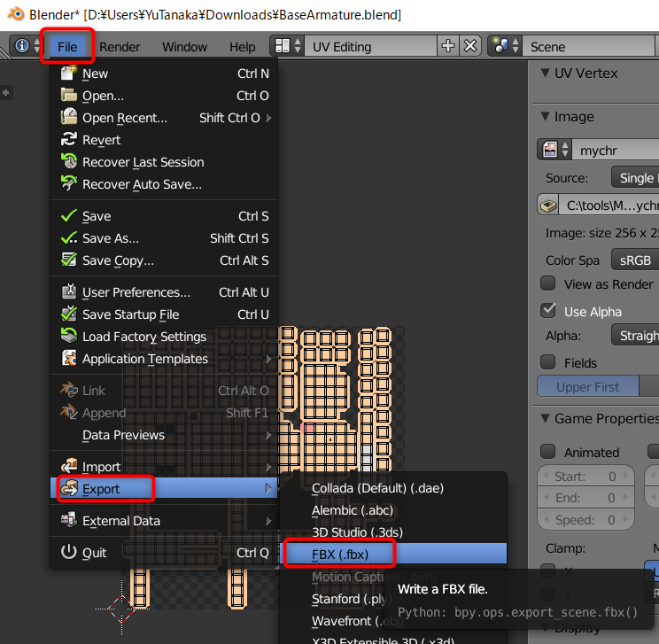Click the Load Factory Settings icon
This screenshot has height=644, width=659.
coord(68,337)
